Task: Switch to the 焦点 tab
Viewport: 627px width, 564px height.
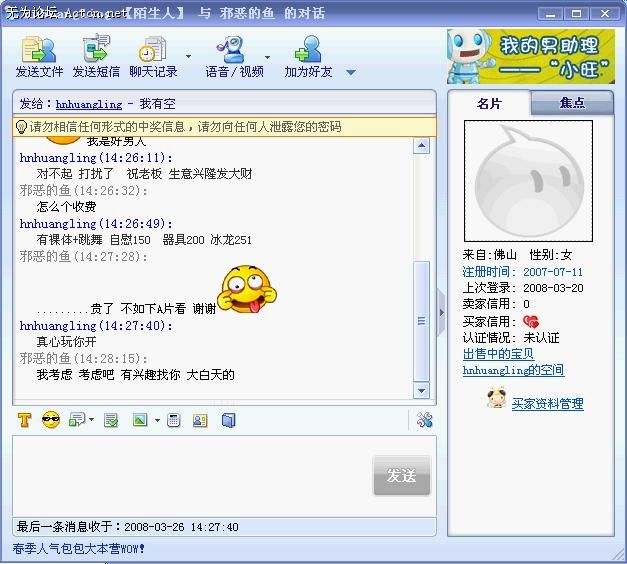Action: tap(572, 103)
